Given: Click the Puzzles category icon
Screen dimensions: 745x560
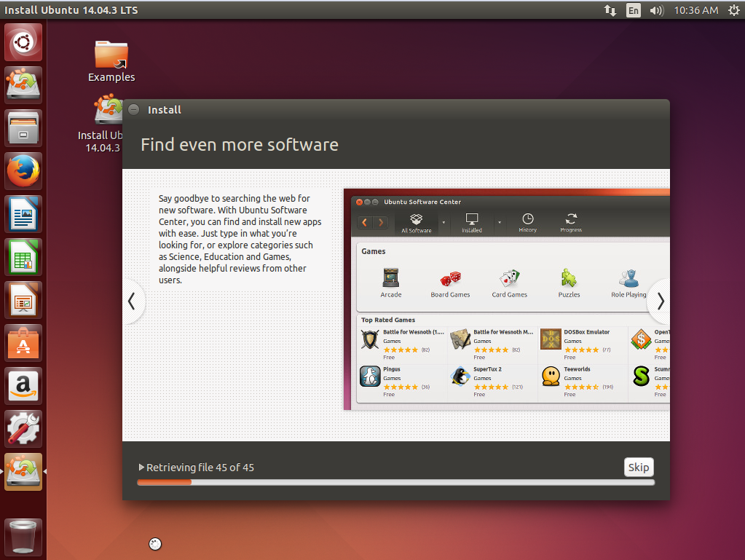Looking at the screenshot, I should (569, 283).
